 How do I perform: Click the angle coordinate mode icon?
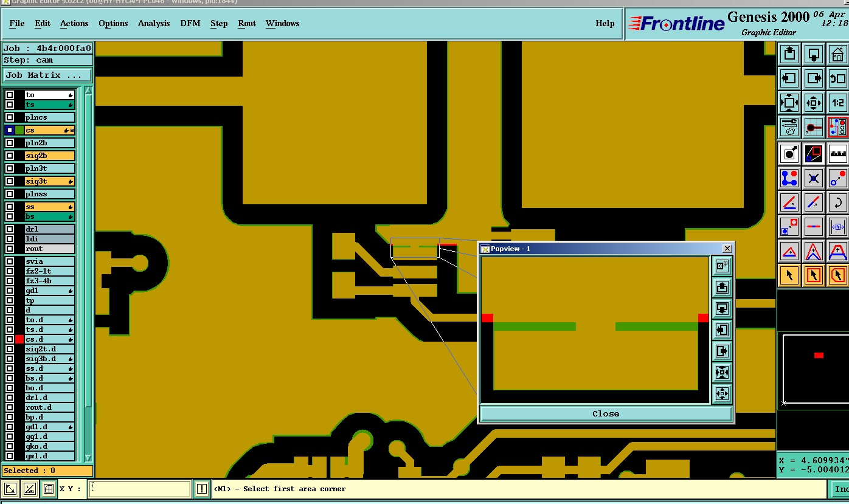[29, 488]
